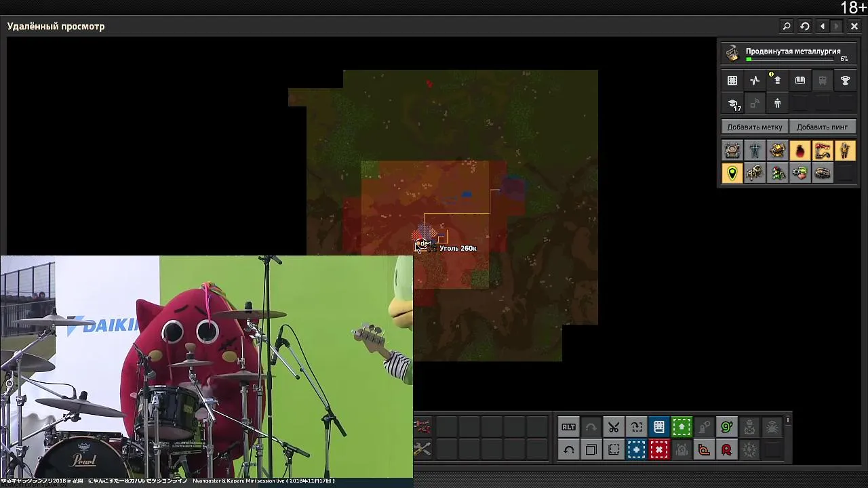Screen dimensions: 868x488
Task: Open tips graduation cap icon showing 17
Action: pos(732,104)
